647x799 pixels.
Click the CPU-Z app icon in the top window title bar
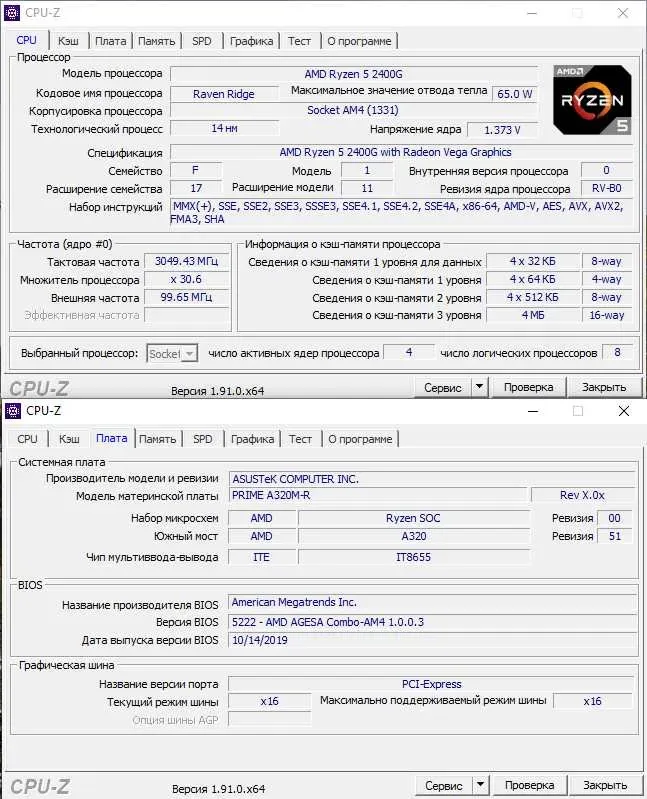click(x=12, y=12)
